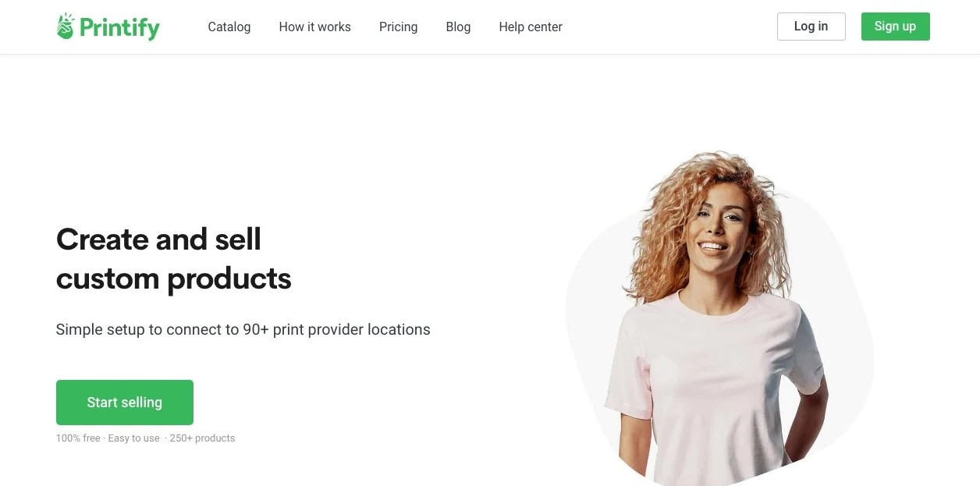This screenshot has width=980, height=486.
Task: Visit the Blog from the navigation bar
Action: [x=458, y=27]
